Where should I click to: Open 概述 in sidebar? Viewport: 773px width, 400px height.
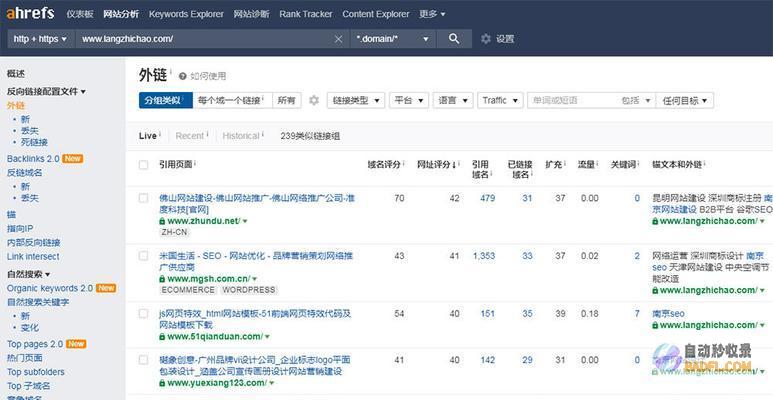pyautogui.click(x=16, y=74)
